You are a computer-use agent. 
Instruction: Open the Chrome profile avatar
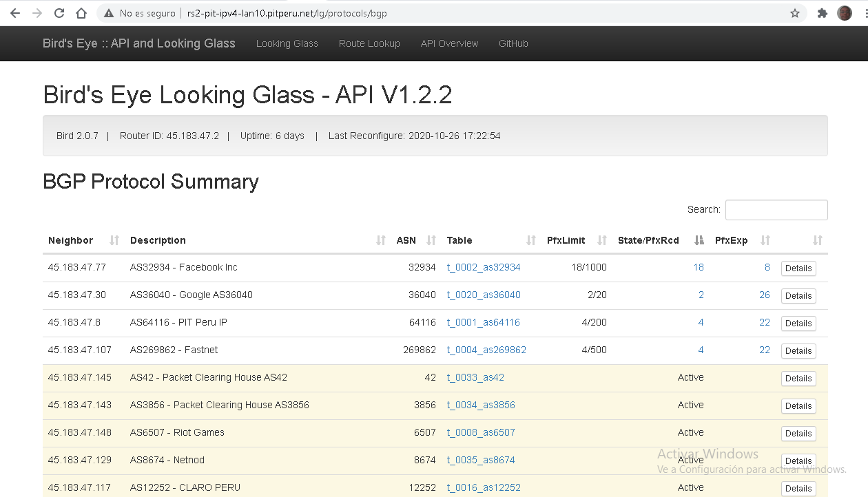pyautogui.click(x=845, y=13)
